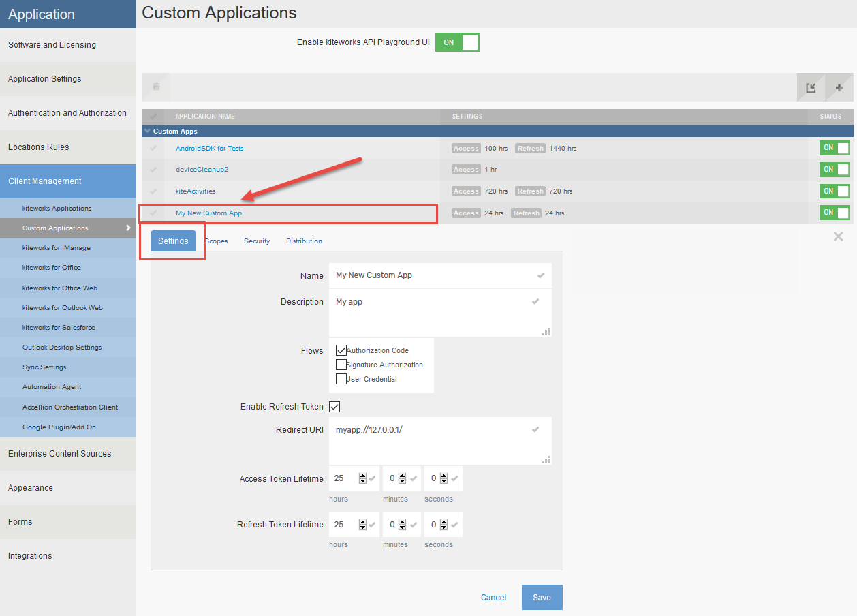Click select-all checkmark in table header

[x=153, y=117]
